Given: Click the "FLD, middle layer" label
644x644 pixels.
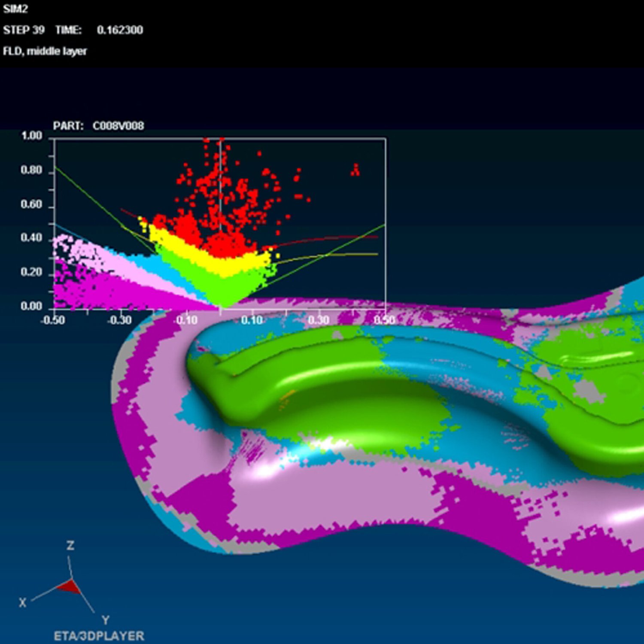Looking at the screenshot, I should 45,52.
